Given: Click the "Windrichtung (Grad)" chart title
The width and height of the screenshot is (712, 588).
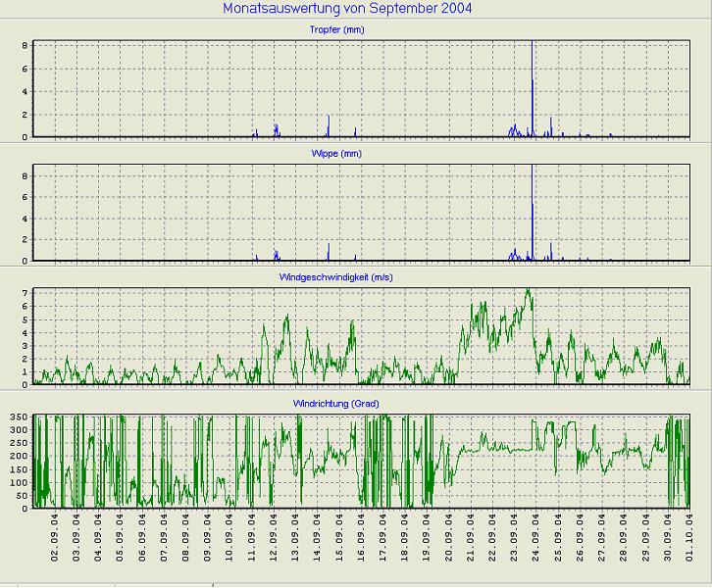Looking at the screenshot, I should tap(363, 403).
